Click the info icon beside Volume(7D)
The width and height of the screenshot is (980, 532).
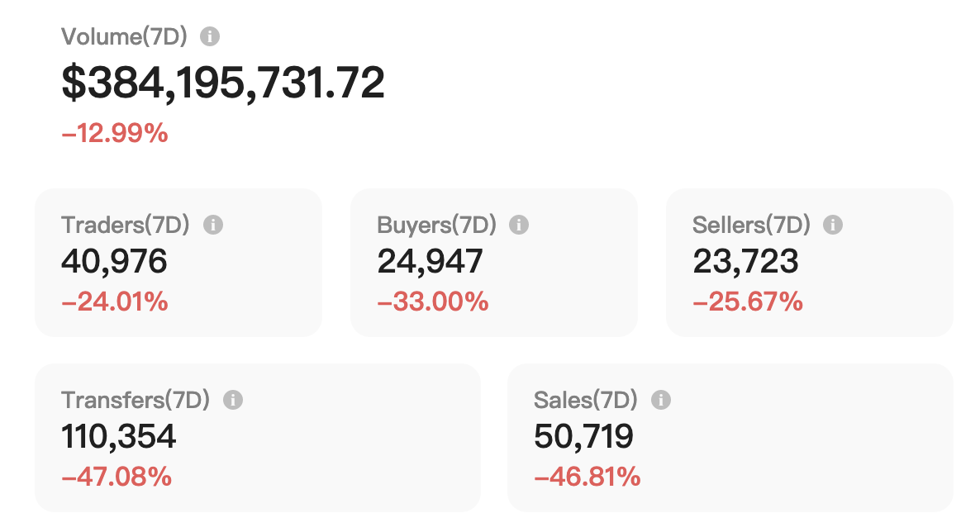[211, 36]
